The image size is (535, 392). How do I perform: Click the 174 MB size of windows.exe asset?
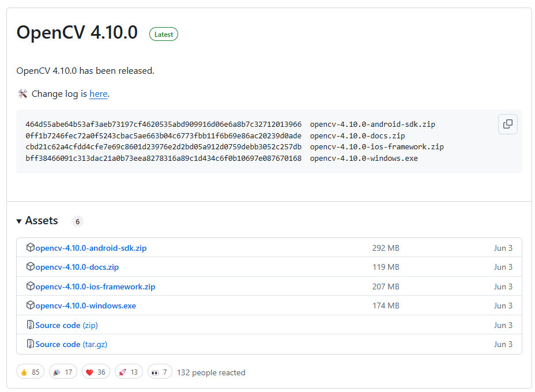click(x=386, y=306)
